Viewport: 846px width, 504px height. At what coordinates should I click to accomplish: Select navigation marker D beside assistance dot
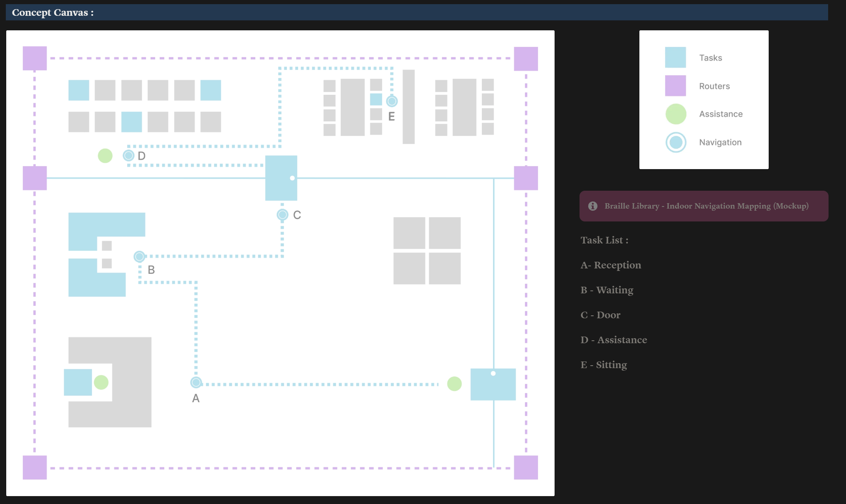pyautogui.click(x=128, y=155)
